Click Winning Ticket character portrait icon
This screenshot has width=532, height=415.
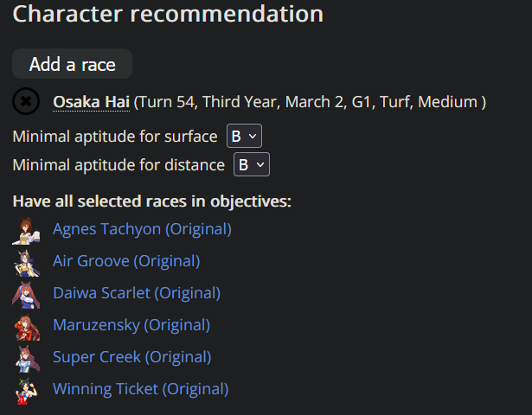[26, 391]
